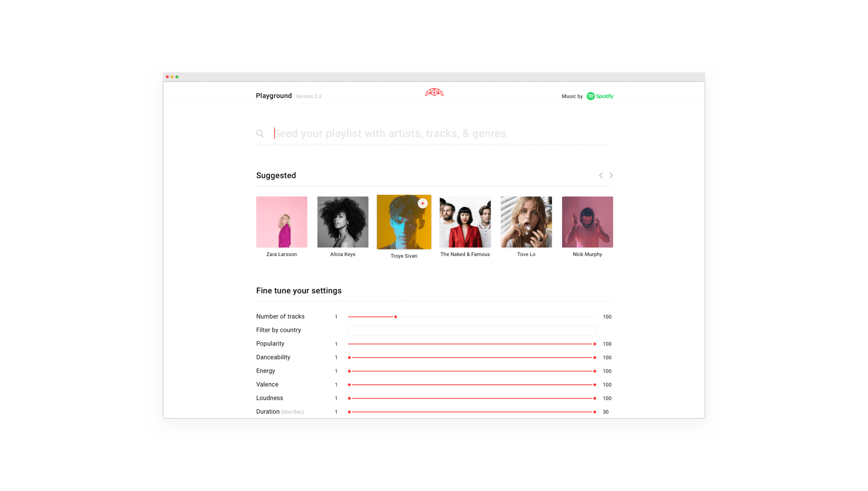The width and height of the screenshot is (868, 491).
Task: Show previous suggested artists arrow
Action: [x=600, y=175]
